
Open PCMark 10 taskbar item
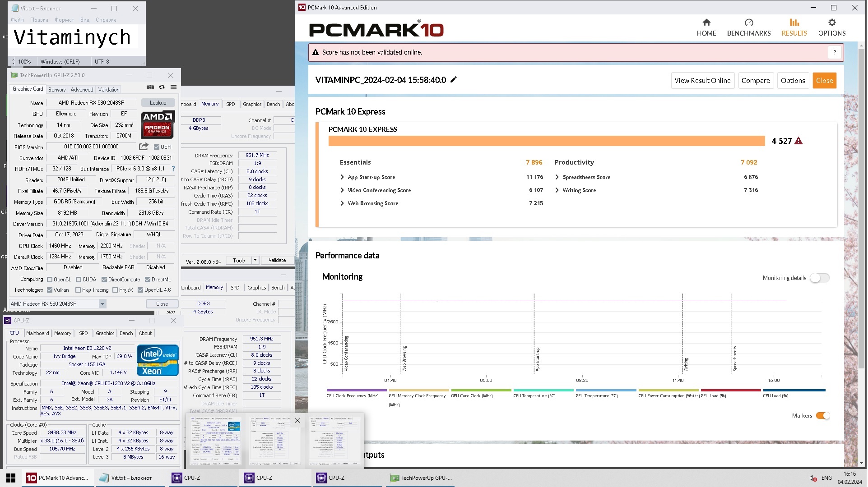coord(58,478)
